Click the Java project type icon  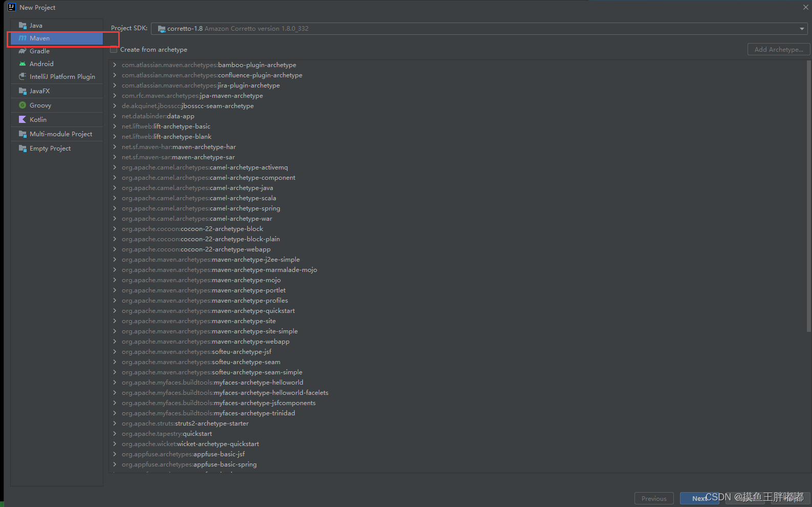[23, 25]
